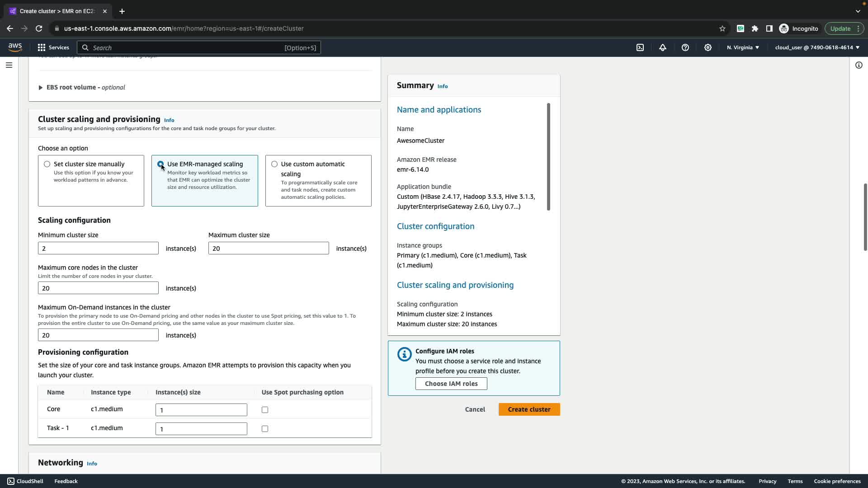Image resolution: width=868 pixels, height=488 pixels.
Task: Click the Create cluster button
Action: coord(529,409)
